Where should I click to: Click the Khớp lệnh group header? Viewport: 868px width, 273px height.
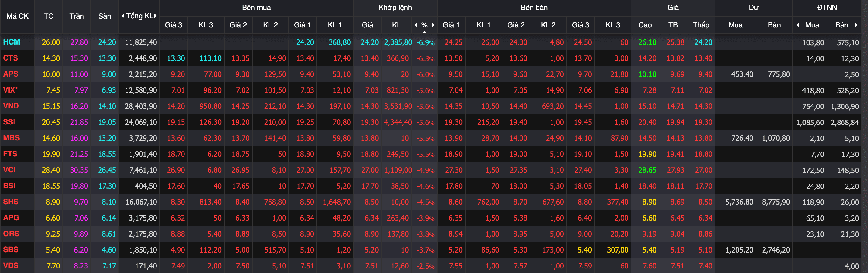tap(395, 8)
